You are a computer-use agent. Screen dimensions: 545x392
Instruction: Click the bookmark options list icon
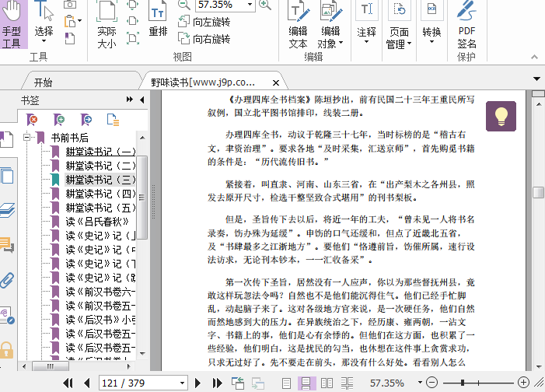click(113, 120)
